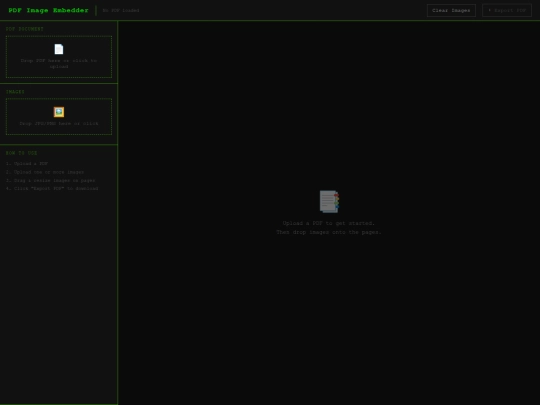Click the 'PDF Image Embedder' title

pos(49,10)
